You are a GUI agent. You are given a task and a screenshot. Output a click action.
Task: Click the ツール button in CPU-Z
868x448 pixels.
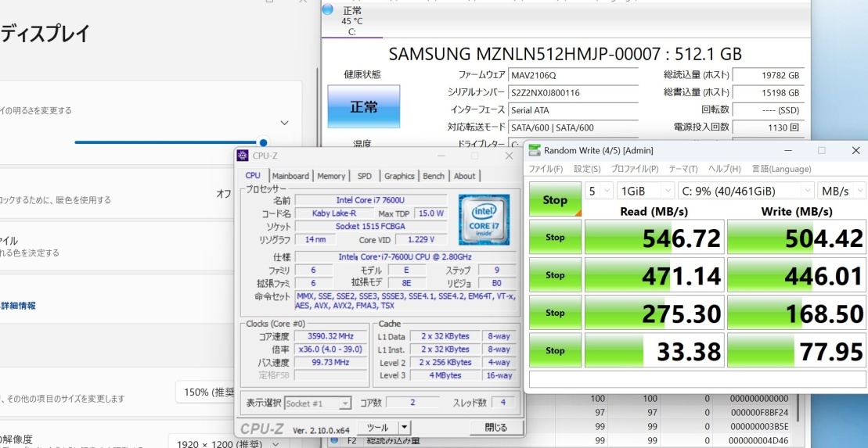378,427
